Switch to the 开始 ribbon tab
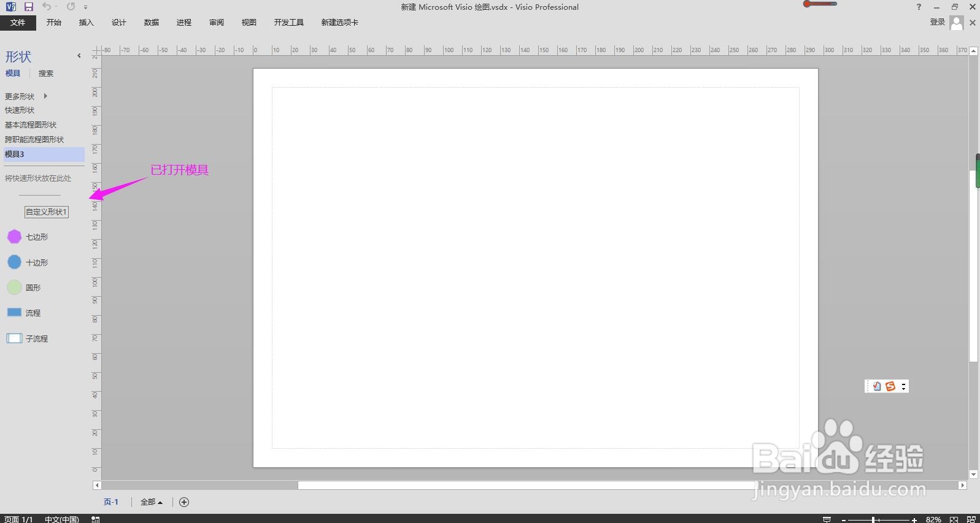The height and width of the screenshot is (523, 980). click(x=54, y=23)
